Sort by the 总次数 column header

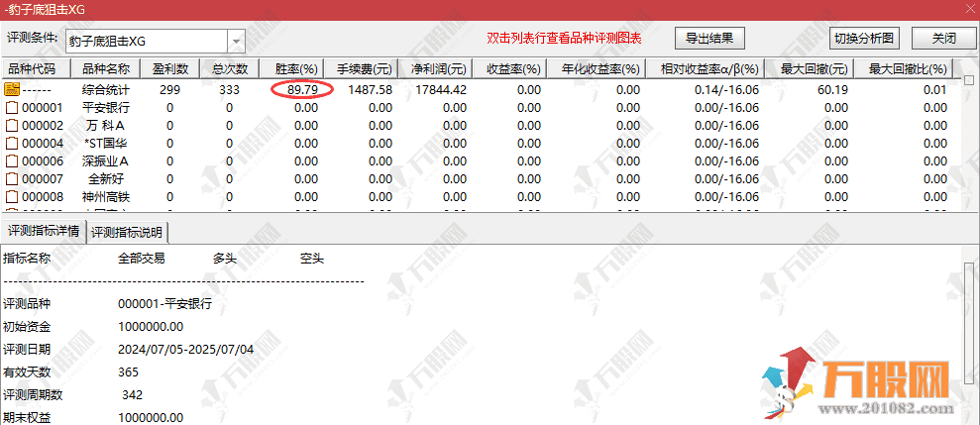[229, 68]
